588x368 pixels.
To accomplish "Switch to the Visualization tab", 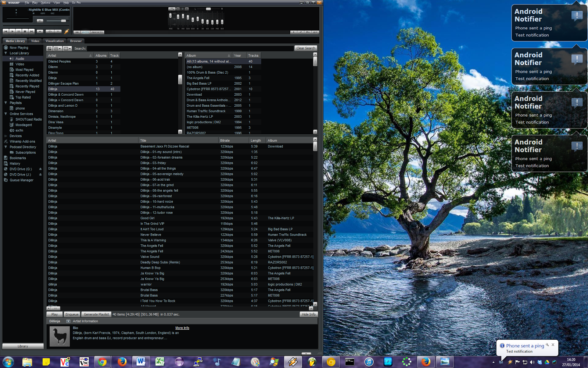I will click(54, 41).
